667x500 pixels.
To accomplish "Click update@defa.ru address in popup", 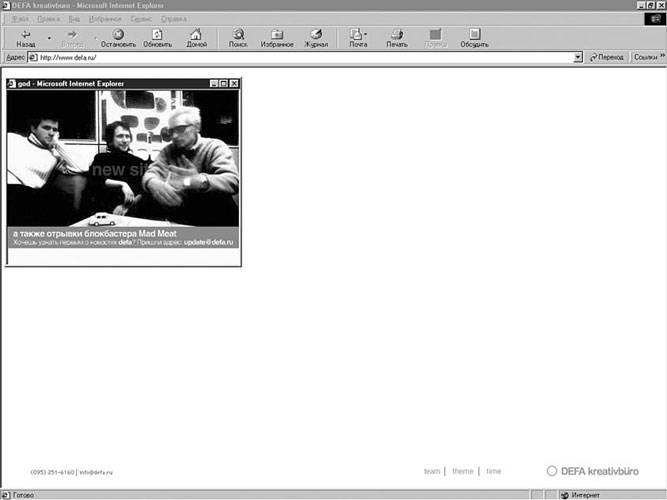I will (208, 242).
